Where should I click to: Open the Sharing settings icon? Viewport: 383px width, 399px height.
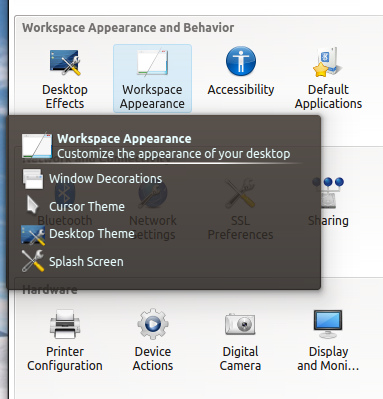click(x=328, y=193)
